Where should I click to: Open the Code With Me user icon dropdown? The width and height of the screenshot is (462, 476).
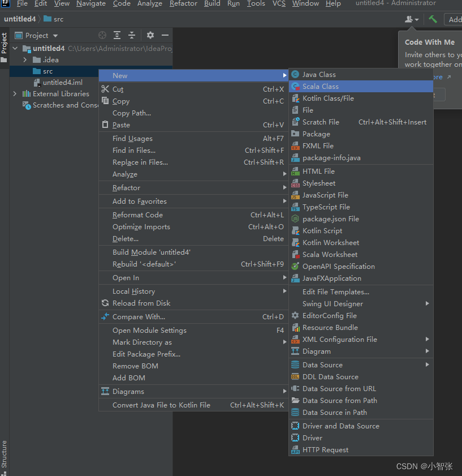[412, 19]
